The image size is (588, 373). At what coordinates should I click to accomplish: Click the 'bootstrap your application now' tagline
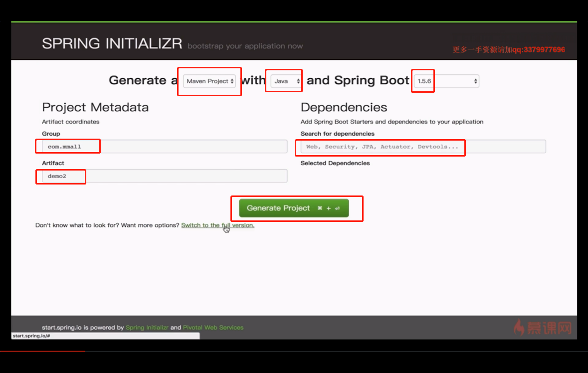tap(245, 46)
